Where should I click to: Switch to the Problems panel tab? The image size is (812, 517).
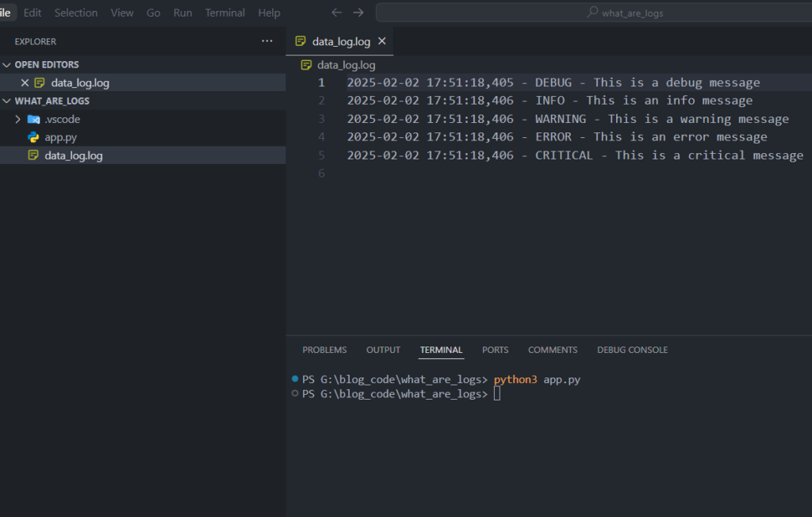click(x=324, y=350)
